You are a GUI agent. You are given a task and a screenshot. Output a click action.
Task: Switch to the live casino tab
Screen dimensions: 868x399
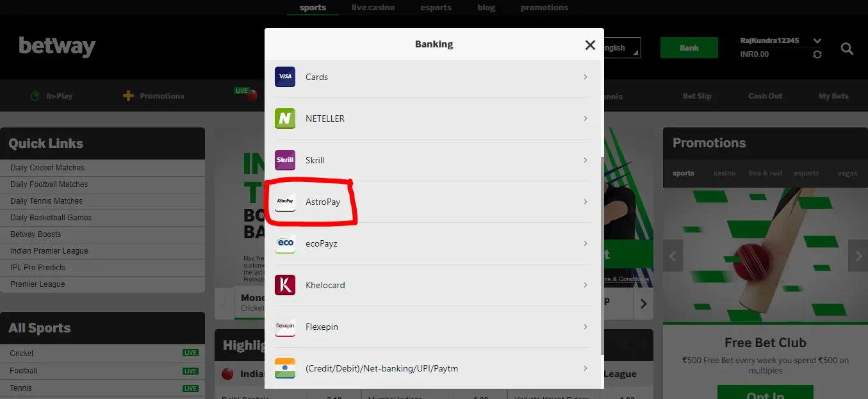[373, 8]
